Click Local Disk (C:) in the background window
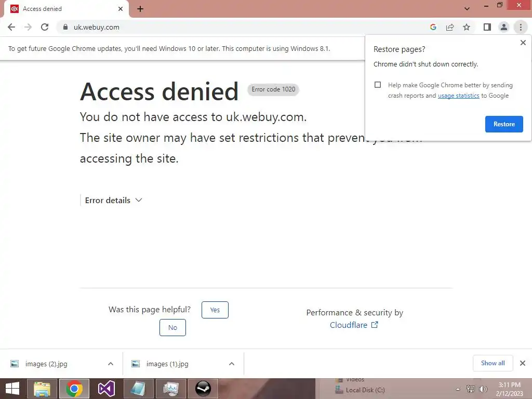532x399 pixels. [x=360, y=390]
